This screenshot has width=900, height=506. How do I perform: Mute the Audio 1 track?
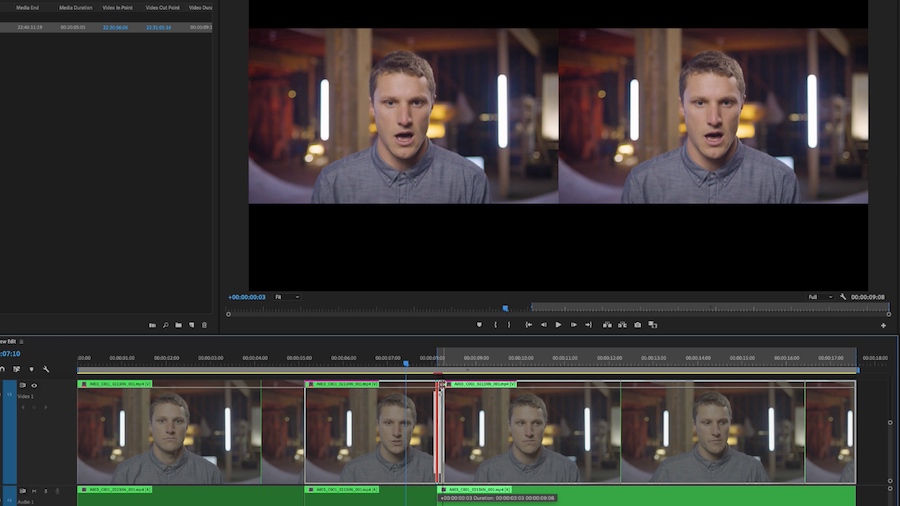coord(34,491)
